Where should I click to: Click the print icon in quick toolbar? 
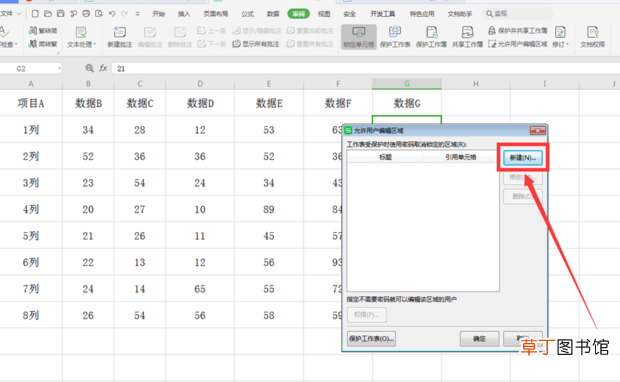pyautogui.click(x=86, y=14)
